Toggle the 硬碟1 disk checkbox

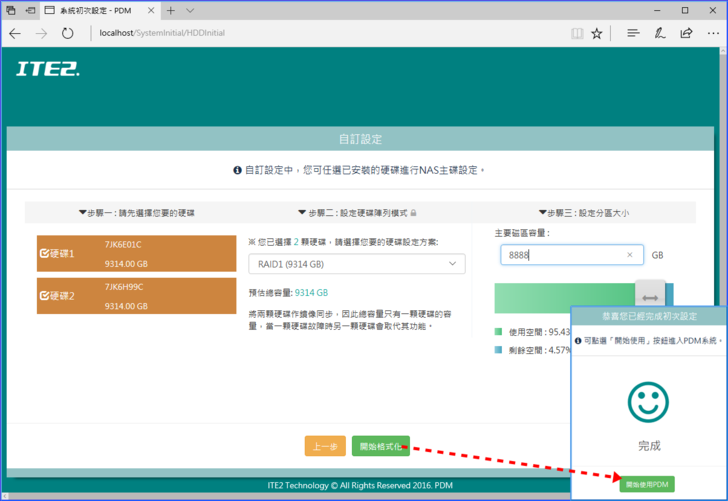pos(44,254)
